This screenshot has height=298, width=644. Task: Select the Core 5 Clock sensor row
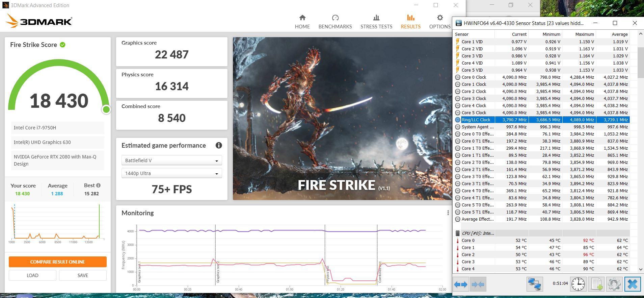coord(541,113)
